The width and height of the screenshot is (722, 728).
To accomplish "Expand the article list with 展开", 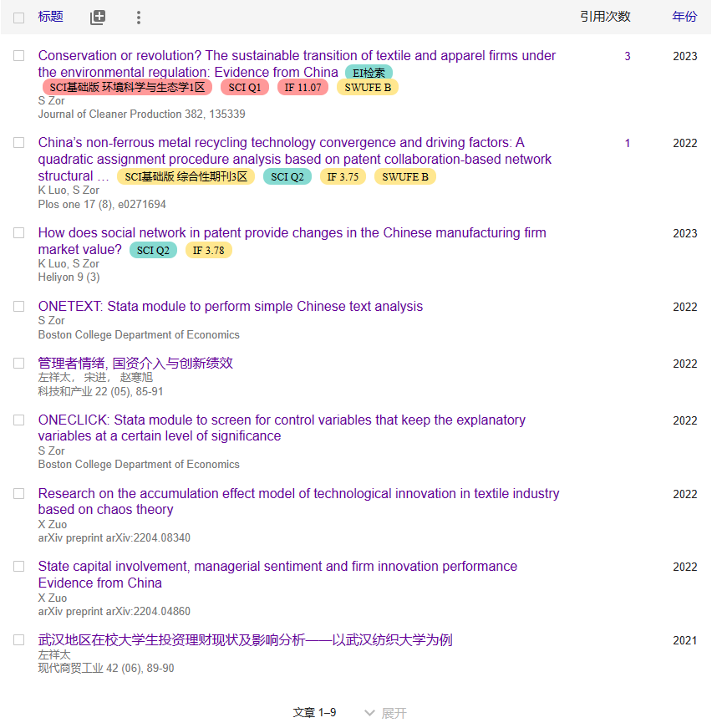I will tap(385, 713).
